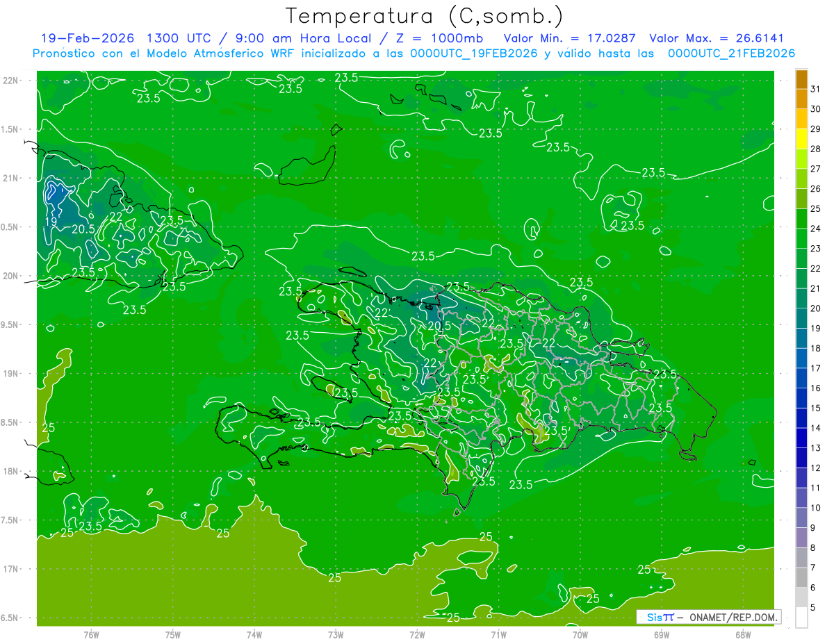Click 'Valor Min. = 17.0287' value

tap(570, 38)
